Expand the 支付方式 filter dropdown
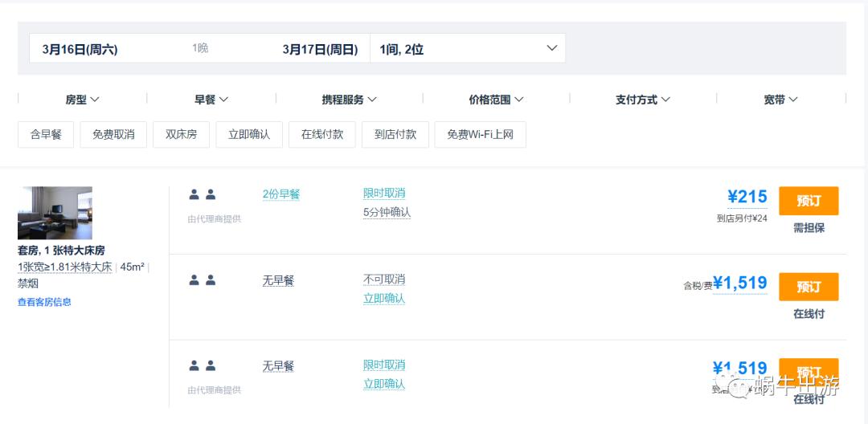 [x=643, y=100]
